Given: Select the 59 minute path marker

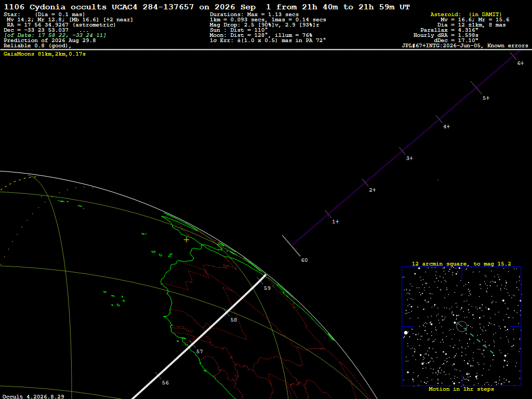Looking at the screenshot, I should pos(267,288).
